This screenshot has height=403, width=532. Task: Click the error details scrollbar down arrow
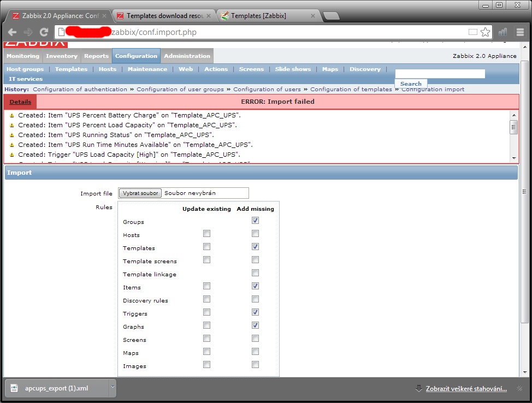coord(514,158)
